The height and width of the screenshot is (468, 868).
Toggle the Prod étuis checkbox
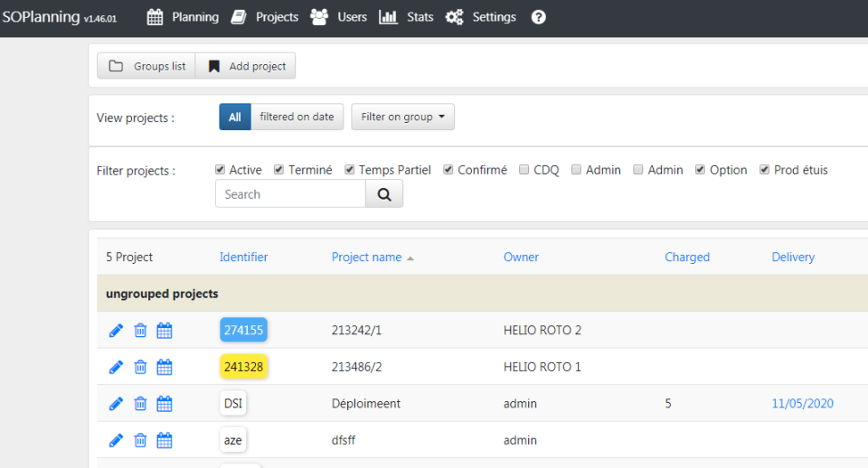tap(765, 170)
